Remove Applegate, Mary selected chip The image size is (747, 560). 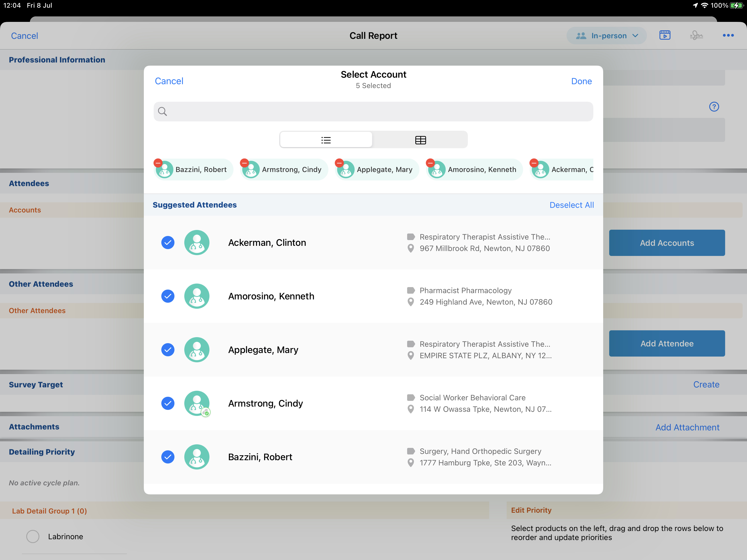click(x=339, y=163)
